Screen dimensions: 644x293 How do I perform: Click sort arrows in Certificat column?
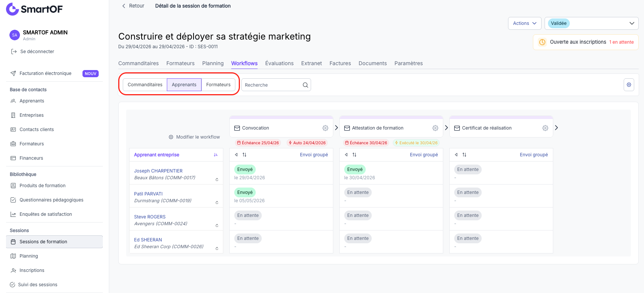(x=464, y=155)
